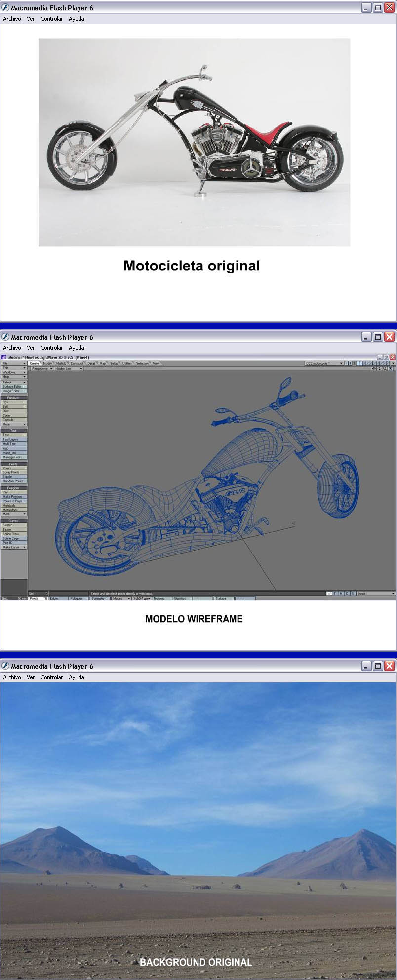The width and height of the screenshot is (397, 980).
Task: Switch selection mode to Edges
Action: pyautogui.click(x=58, y=598)
